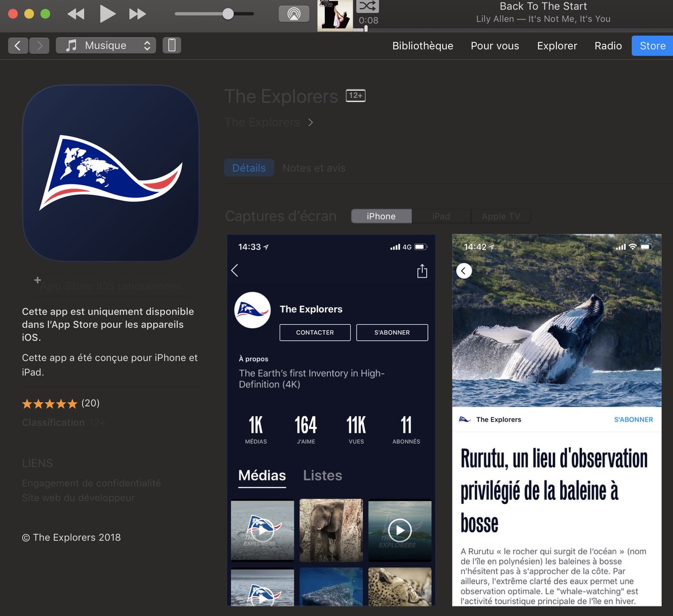
Task: Click the track progress bar marker
Action: (x=366, y=28)
